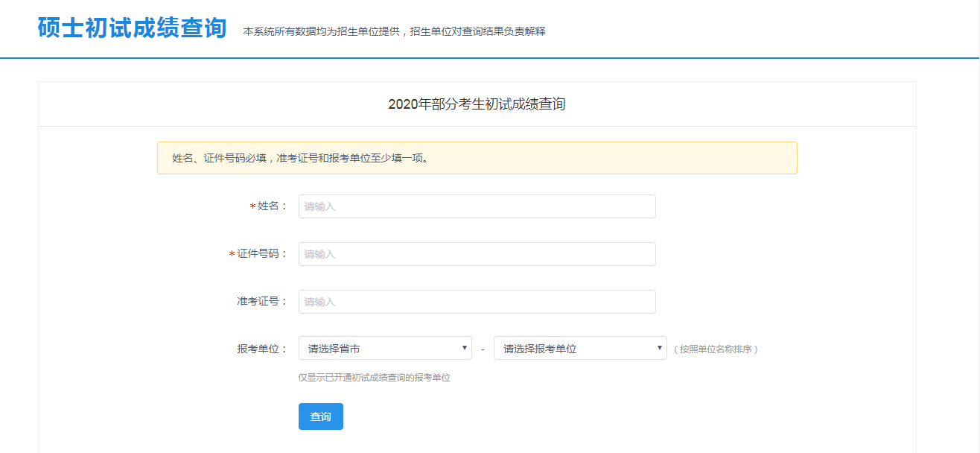Click the hint text 仅显示已开通初试成绩查询的报考单位
980x453 pixels.
(374, 378)
